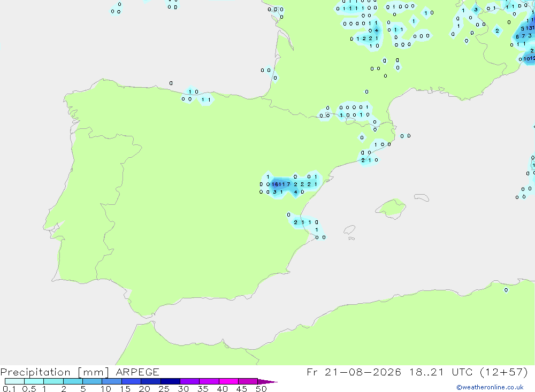This screenshot has height=392, width=535.
Task: Click the weatheronline.co.uk copyright link
Action: [x=490, y=387]
